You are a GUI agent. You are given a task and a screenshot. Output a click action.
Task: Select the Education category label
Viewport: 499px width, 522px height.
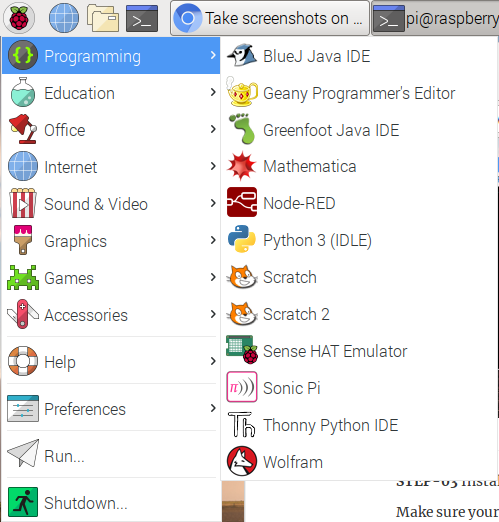(x=79, y=93)
